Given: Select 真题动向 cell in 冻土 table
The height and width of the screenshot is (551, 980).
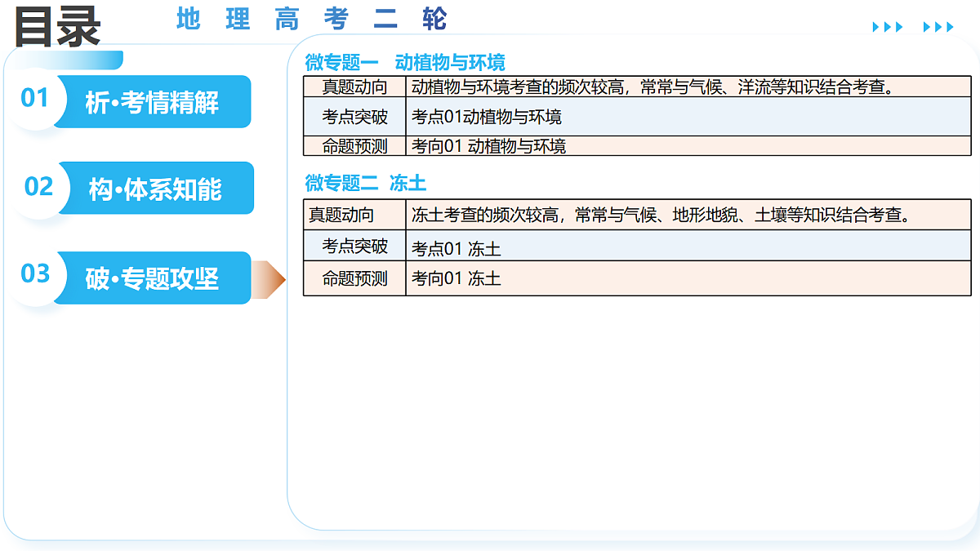Looking at the screenshot, I should click(354, 215).
